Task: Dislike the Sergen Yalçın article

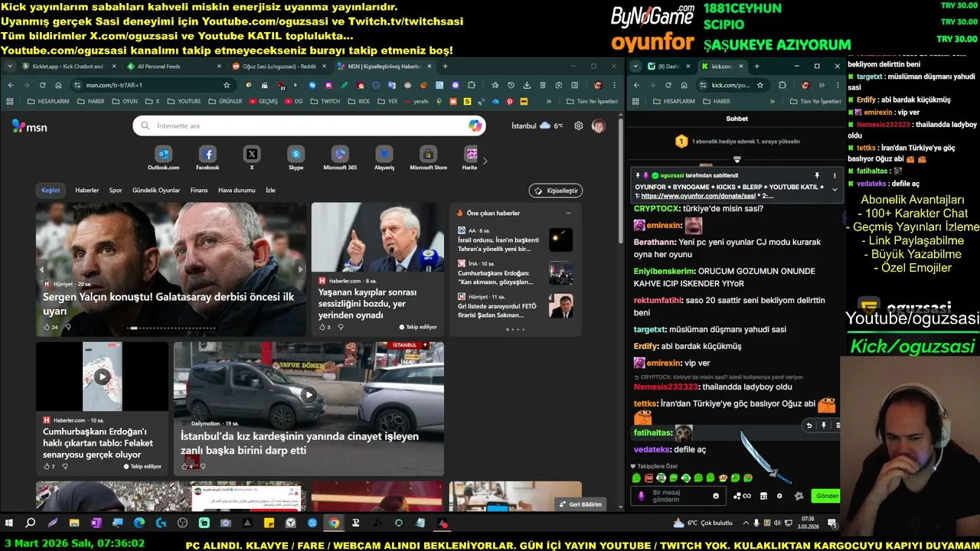Action: tap(68, 327)
